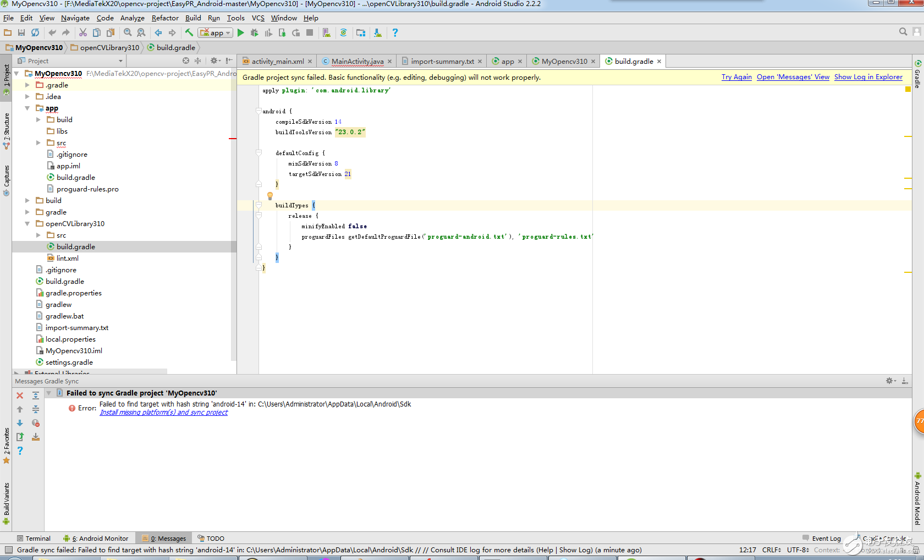
Task: Open the AVD Manager from toolbar
Action: (327, 33)
